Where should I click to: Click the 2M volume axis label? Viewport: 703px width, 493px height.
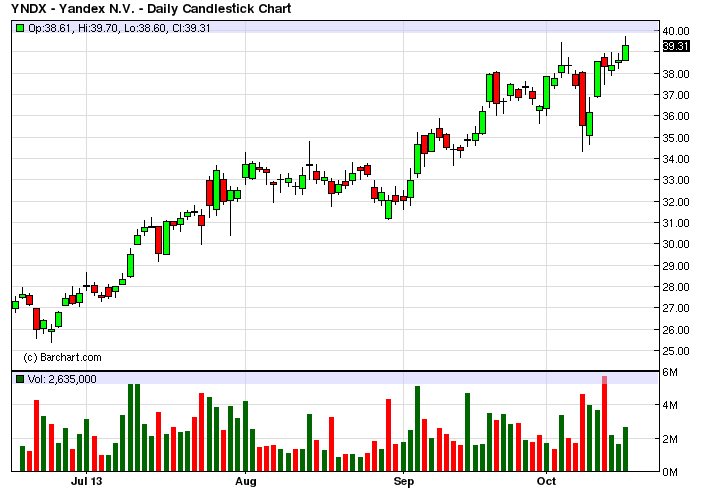pos(670,439)
